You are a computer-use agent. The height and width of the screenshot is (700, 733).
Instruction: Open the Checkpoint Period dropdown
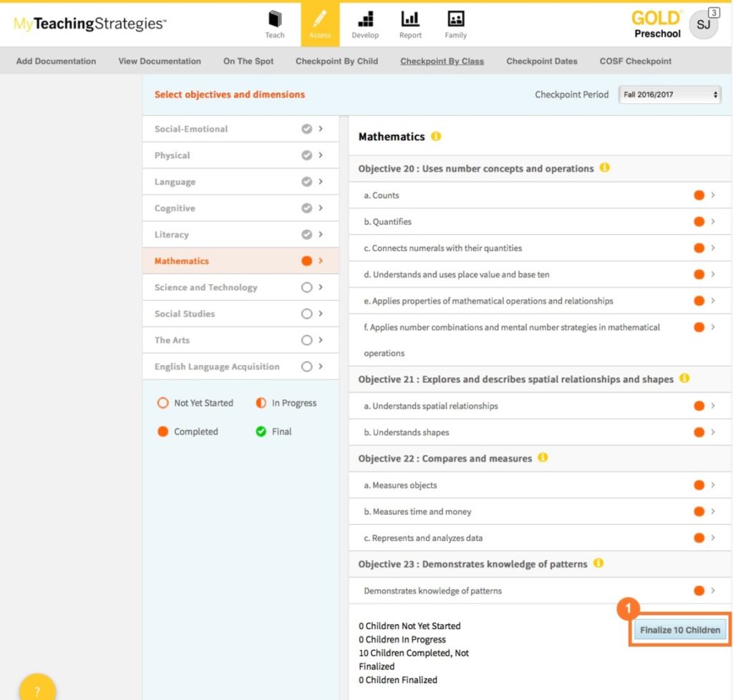click(x=669, y=94)
